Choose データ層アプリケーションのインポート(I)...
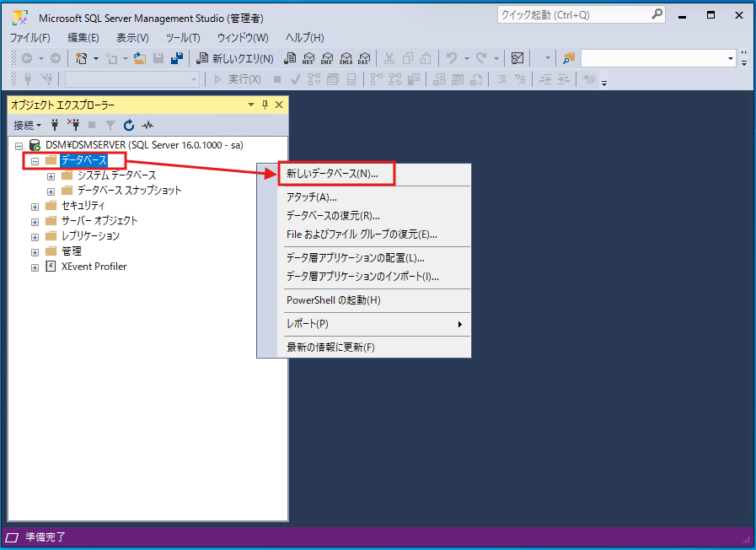Screen dimensions: 756x550 coord(362,277)
